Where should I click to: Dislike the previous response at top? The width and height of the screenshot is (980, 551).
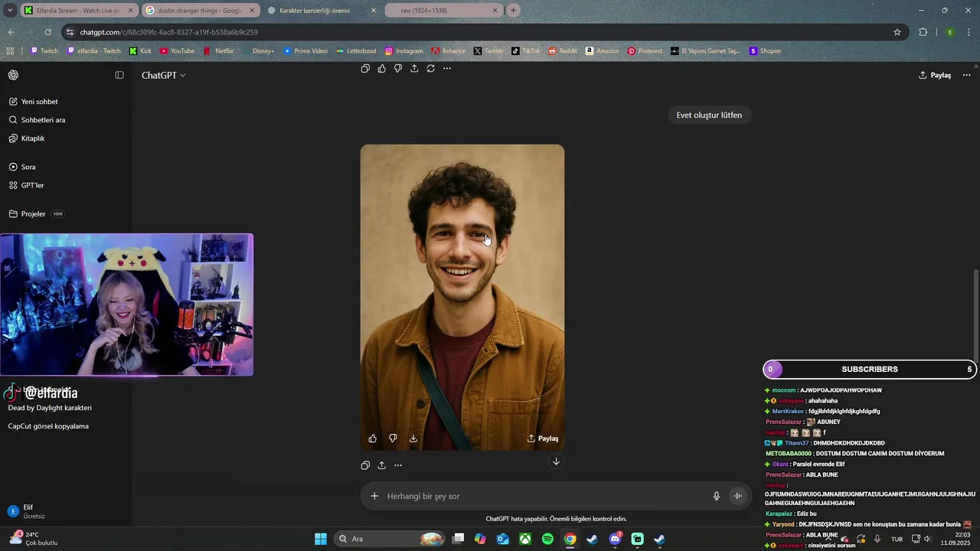point(398,68)
